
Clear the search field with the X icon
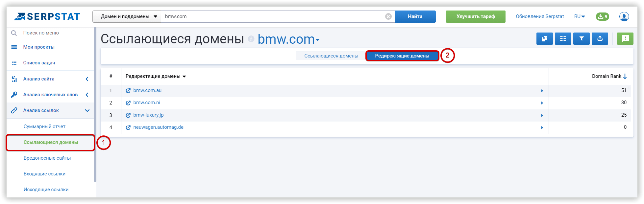(x=388, y=16)
